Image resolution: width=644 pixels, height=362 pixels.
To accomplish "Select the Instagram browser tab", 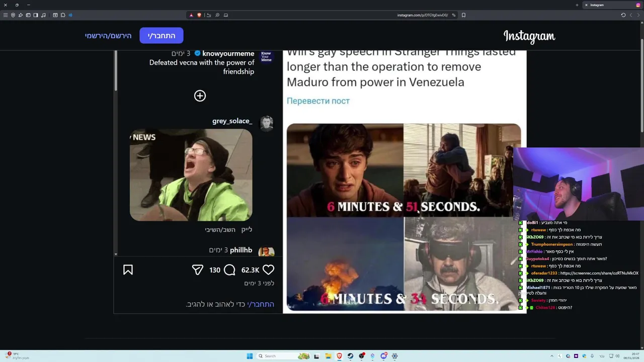I will [612, 5].
